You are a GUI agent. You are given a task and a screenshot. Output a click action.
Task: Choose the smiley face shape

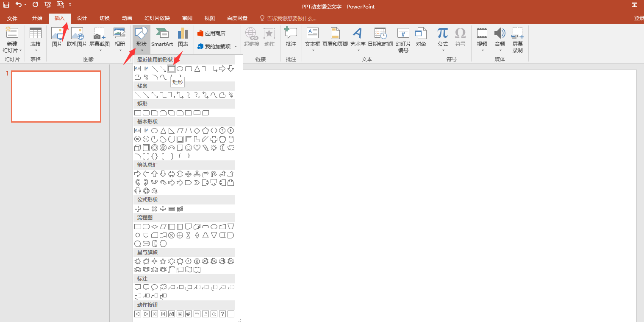[x=189, y=148]
